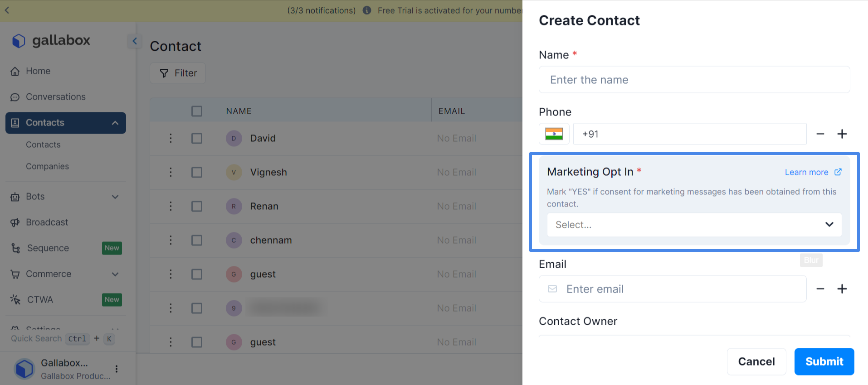The image size is (868, 385).
Task: Open the Marketing Opt In dropdown
Action: click(694, 225)
